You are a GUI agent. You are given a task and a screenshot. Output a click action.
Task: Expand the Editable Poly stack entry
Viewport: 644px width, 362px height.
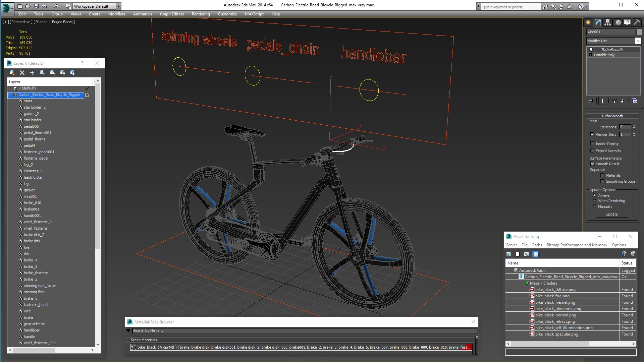point(590,55)
